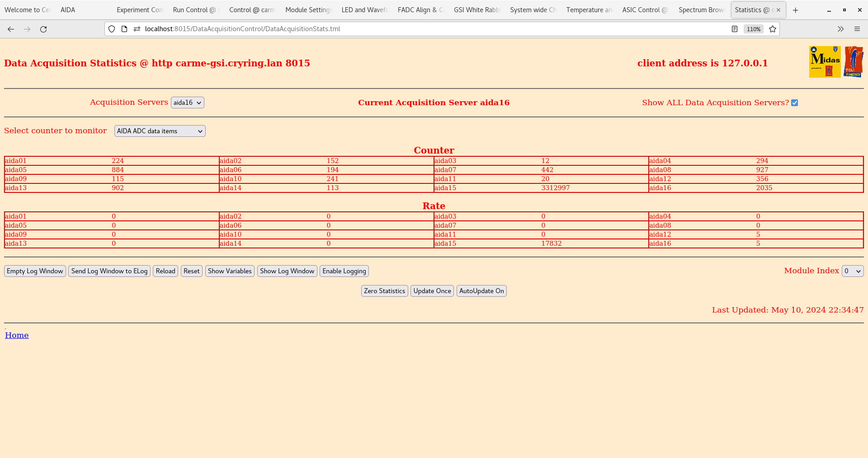Switch to the Run Control tab
Screen dimensions: 868x458
(x=195, y=9)
